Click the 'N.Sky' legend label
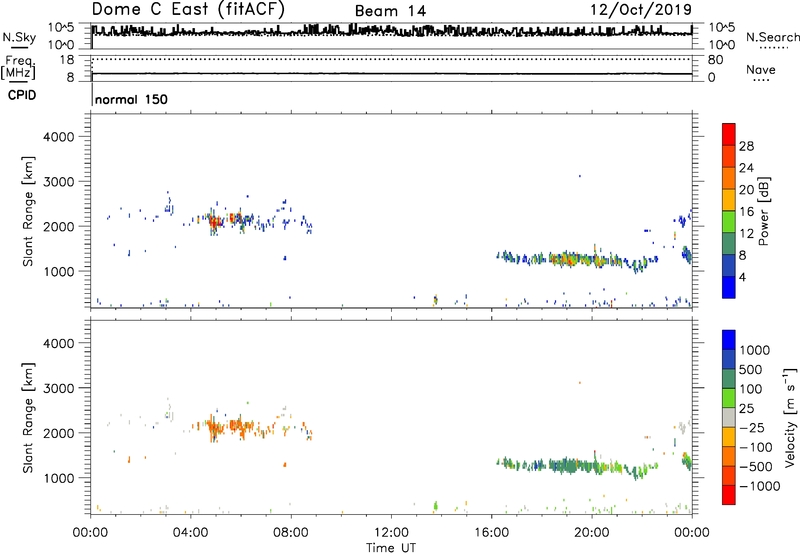800x554 pixels. pos(19,37)
